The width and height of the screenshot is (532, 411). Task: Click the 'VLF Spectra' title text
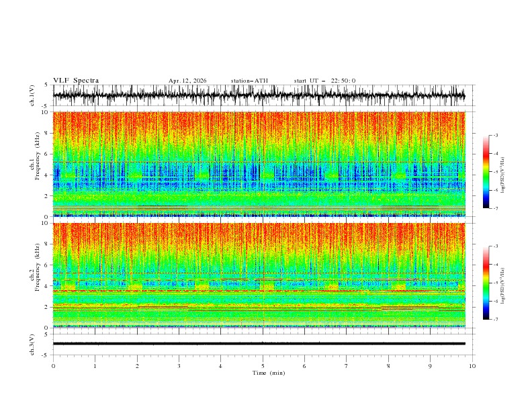(x=76, y=81)
